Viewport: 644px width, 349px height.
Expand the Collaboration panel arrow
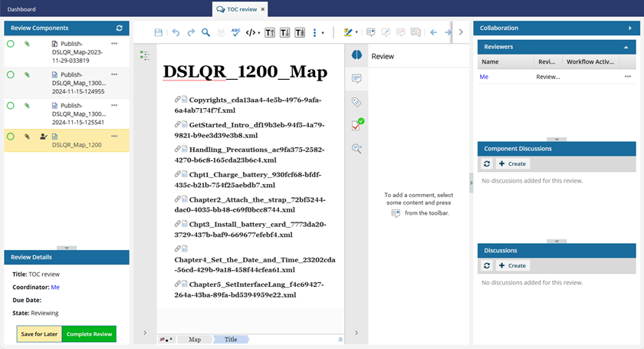coord(629,28)
